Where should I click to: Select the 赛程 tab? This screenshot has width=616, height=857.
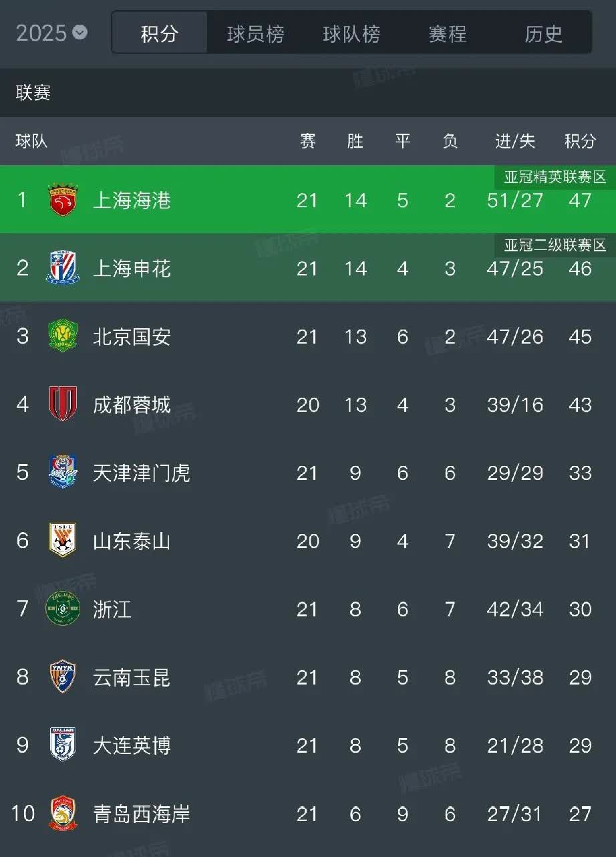coord(448,33)
